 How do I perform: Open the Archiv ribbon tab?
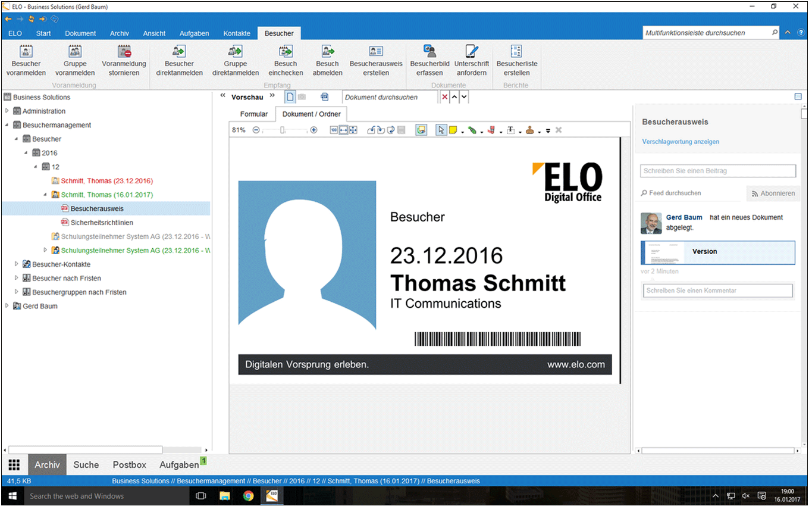click(x=120, y=33)
